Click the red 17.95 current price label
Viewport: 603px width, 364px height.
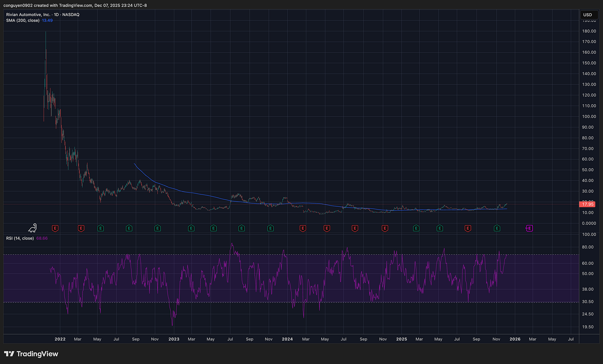pos(588,204)
